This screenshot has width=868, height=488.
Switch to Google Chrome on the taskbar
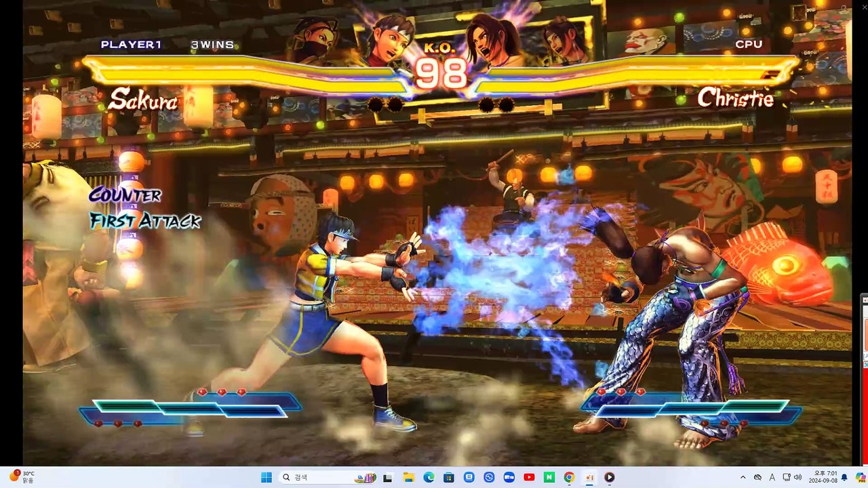tap(569, 477)
